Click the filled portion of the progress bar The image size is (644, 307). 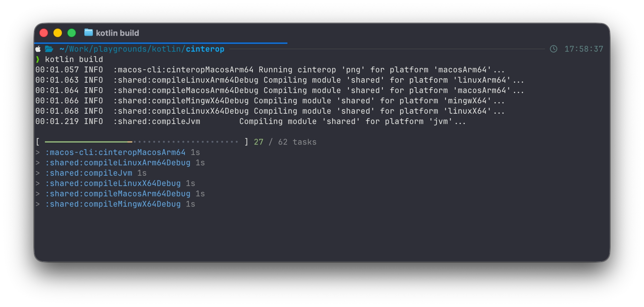tap(88, 142)
